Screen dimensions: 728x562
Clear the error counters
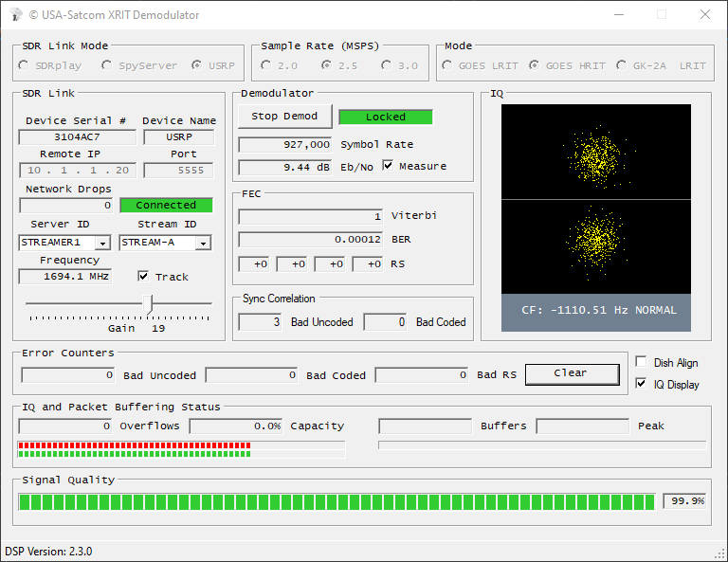[x=572, y=374]
